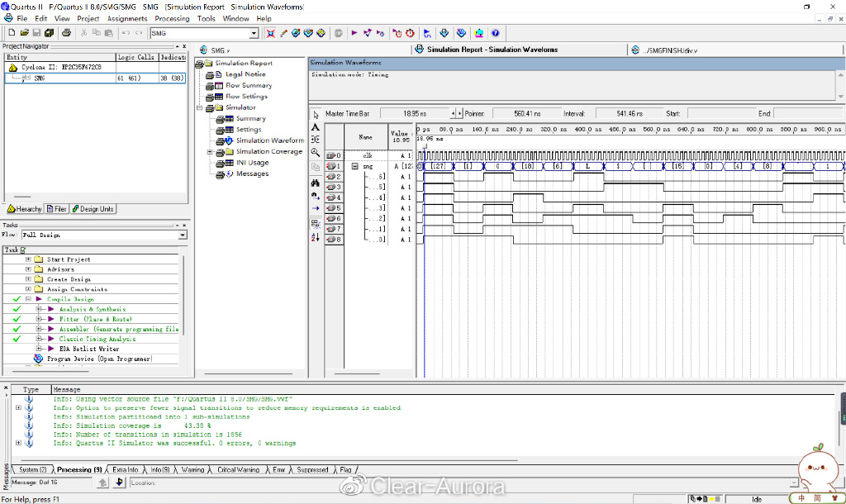
Task: Click the Stop Processing toolbar icon
Action: click(338, 33)
